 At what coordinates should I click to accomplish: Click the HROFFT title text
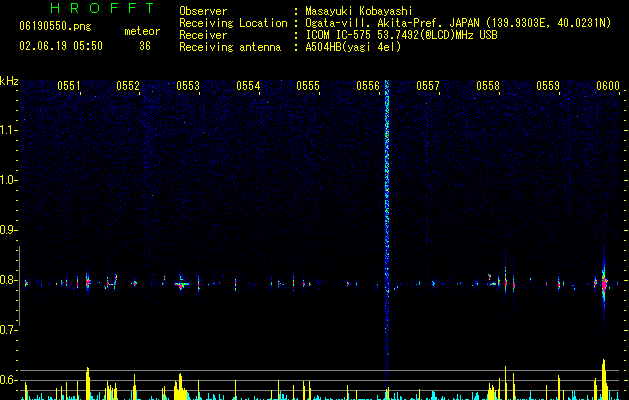(x=103, y=8)
